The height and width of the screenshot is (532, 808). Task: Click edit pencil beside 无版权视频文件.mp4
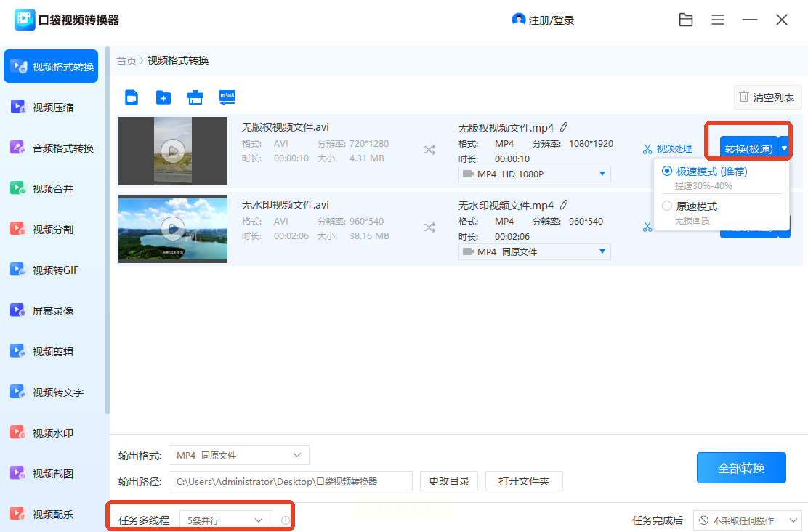point(564,127)
